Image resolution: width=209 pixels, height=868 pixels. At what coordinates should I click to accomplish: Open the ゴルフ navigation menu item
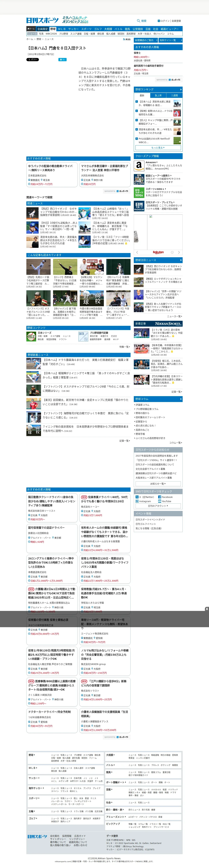98,29
